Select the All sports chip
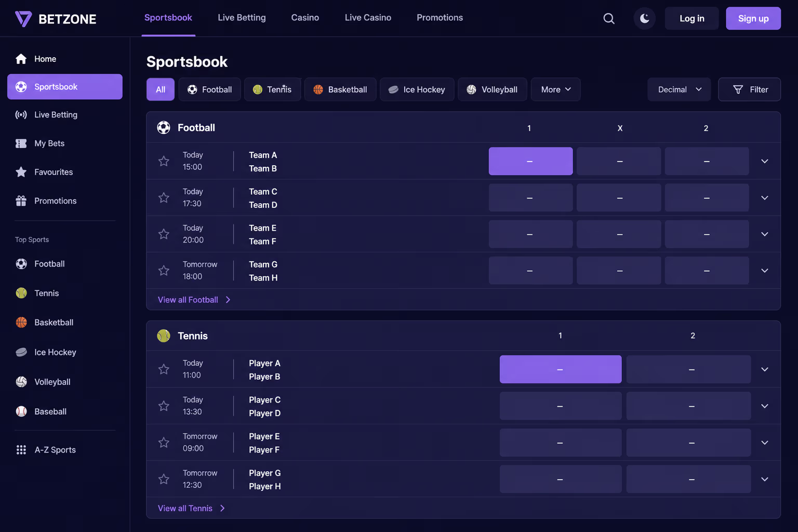 click(161, 89)
